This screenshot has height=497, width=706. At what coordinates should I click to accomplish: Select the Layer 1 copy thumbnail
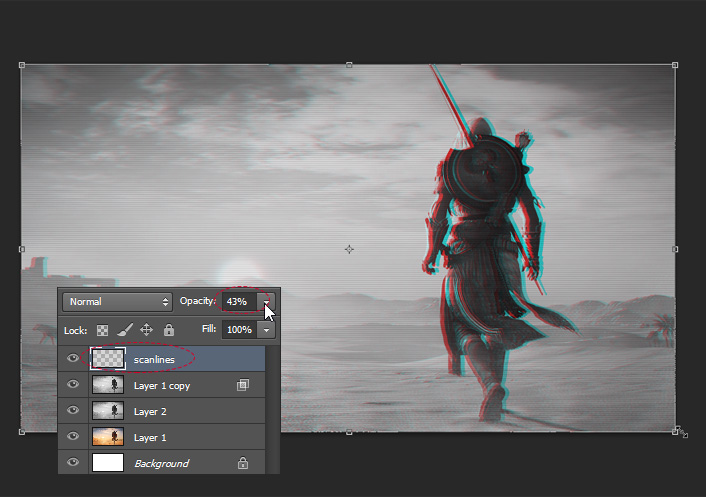tap(108, 385)
